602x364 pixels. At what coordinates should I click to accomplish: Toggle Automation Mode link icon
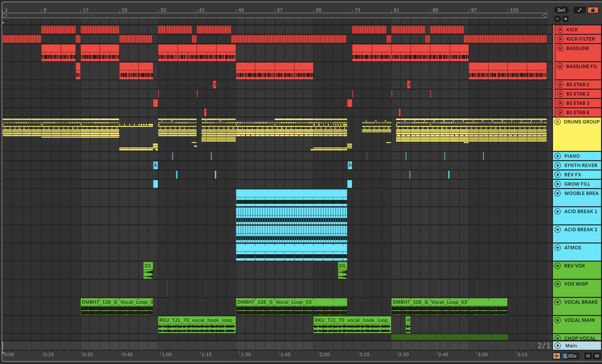(579, 10)
